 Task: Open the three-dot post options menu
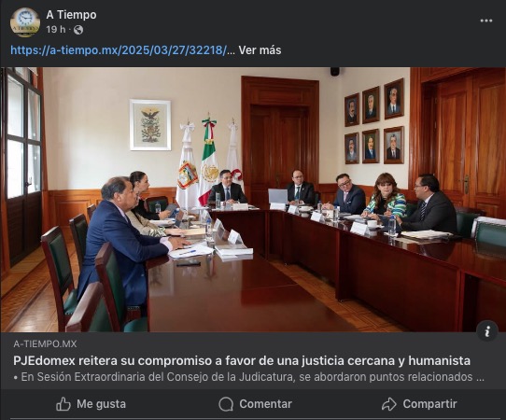tap(486, 21)
